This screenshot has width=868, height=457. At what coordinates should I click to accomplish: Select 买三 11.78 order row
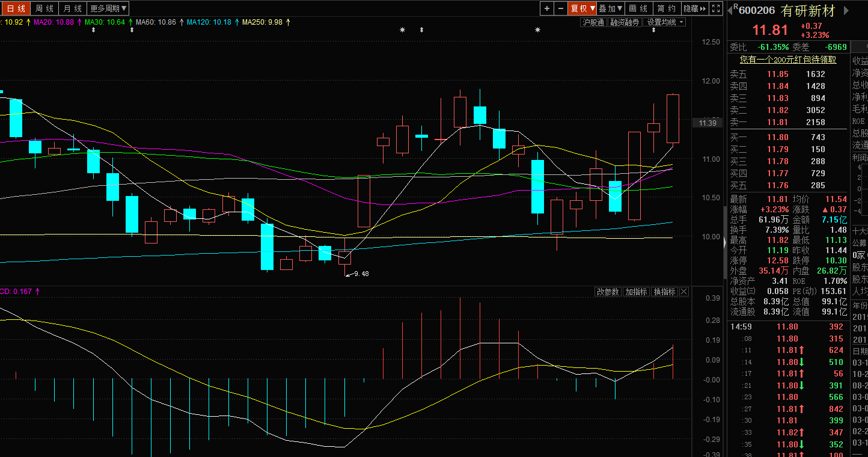point(787,161)
